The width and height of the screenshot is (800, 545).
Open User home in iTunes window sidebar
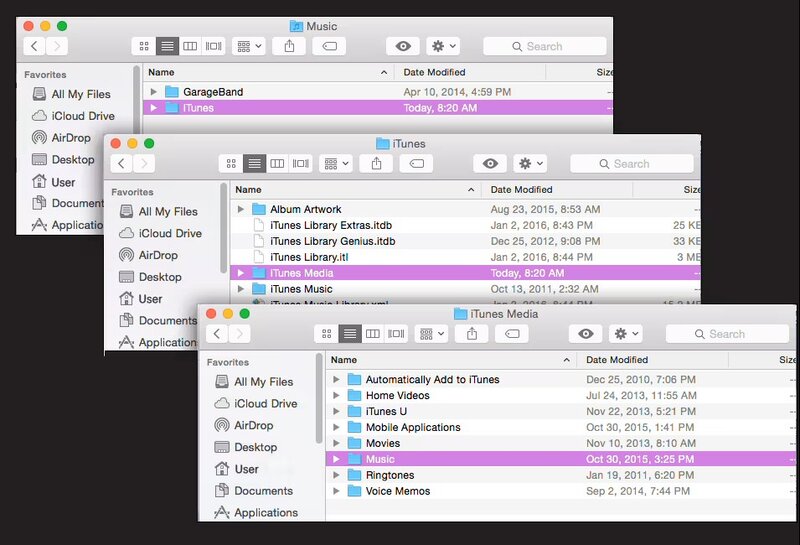tap(141, 299)
